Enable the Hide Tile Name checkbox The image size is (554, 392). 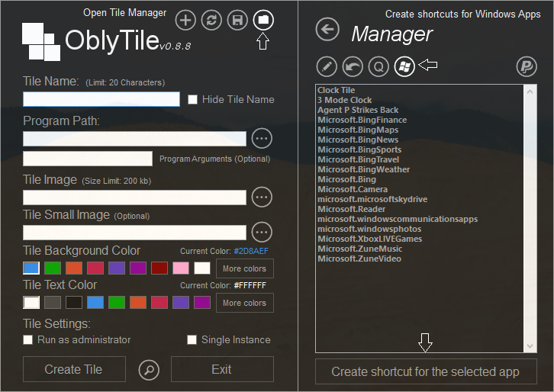tap(193, 99)
